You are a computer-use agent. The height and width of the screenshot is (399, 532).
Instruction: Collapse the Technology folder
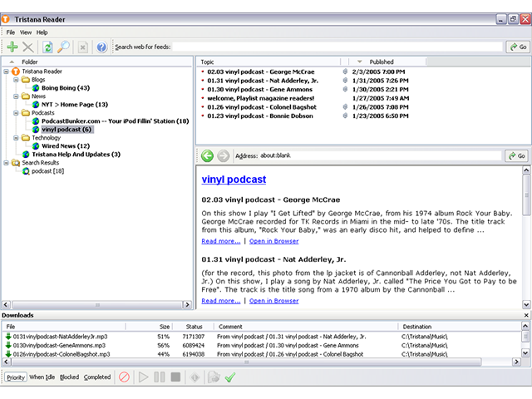click(x=16, y=138)
